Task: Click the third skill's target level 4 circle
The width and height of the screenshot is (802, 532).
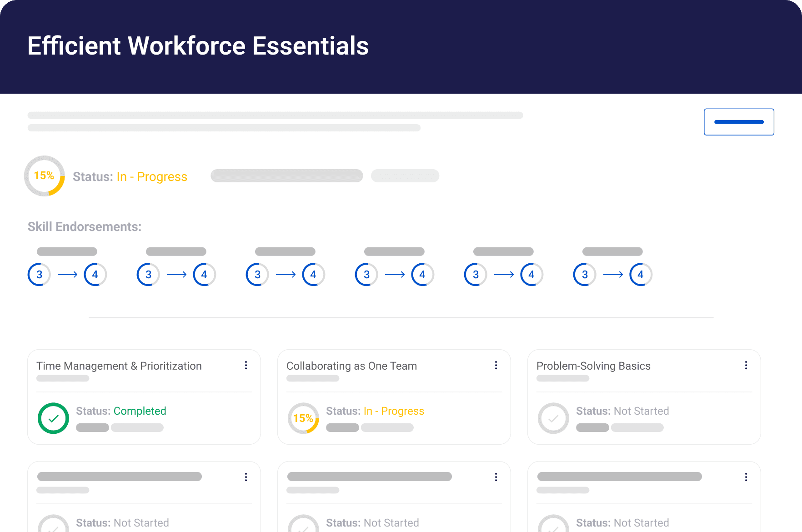Action: coord(313,275)
